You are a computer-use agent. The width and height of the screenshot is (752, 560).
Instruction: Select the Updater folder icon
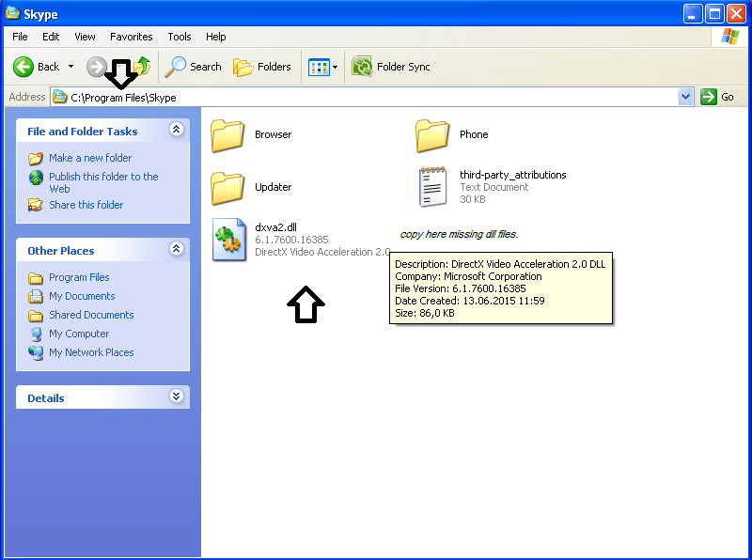click(x=227, y=188)
